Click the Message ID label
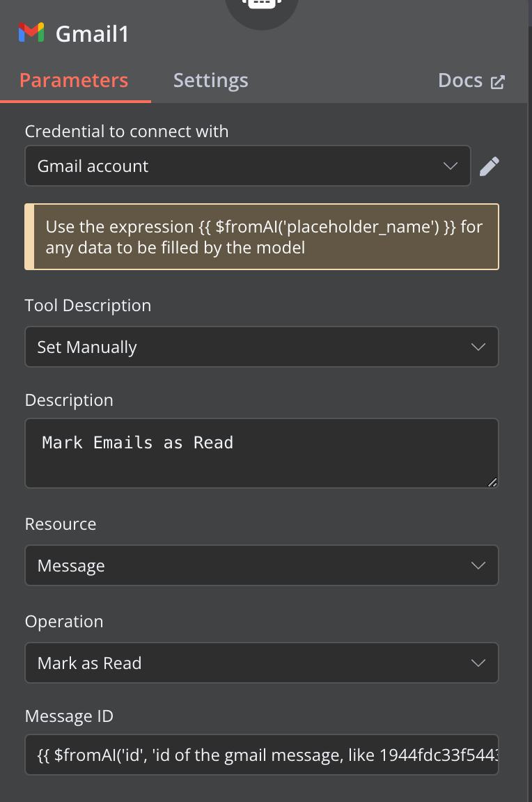The height and width of the screenshot is (802, 532). tap(69, 716)
